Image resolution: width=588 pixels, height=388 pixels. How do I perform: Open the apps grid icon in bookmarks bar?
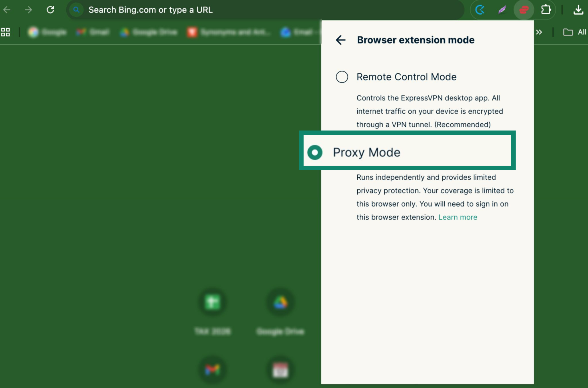[6, 32]
